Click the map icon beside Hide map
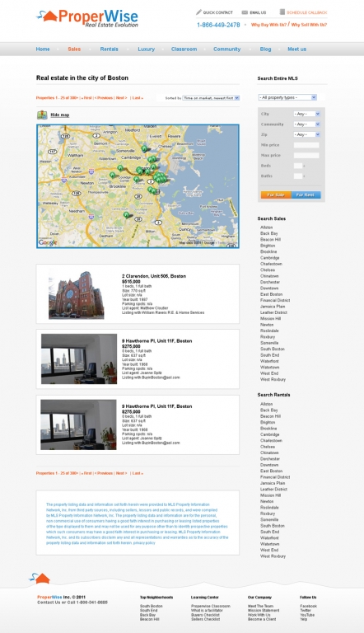The image size is (364, 633). point(42,115)
